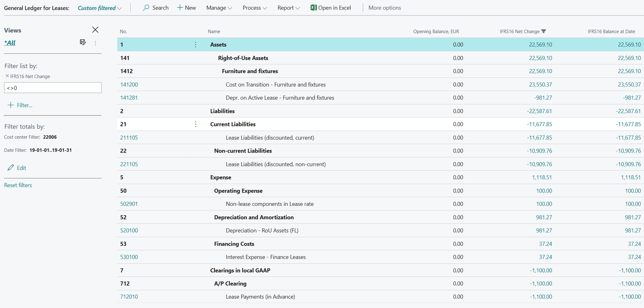
Task: Click Lease Payments (in Advance) name
Action: coord(260,297)
